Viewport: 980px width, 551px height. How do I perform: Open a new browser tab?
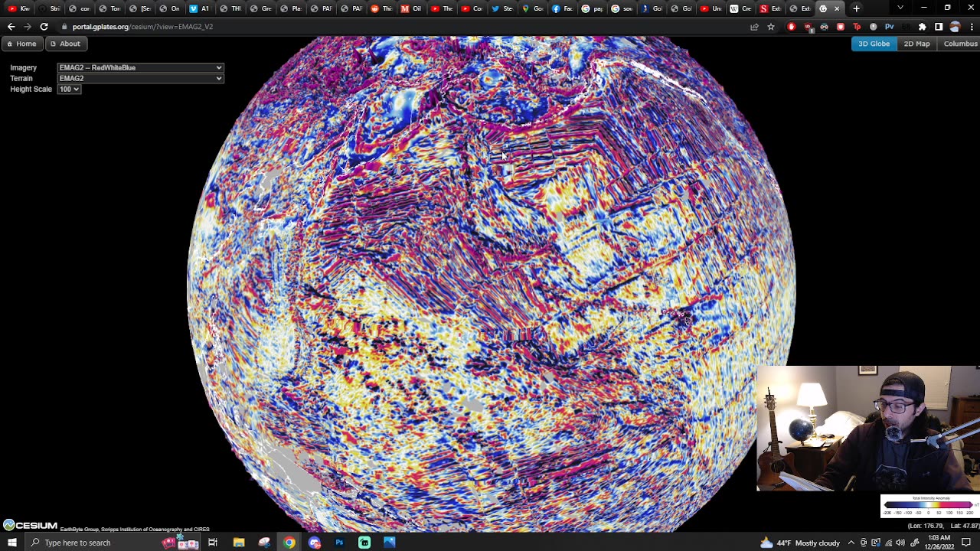coord(856,8)
